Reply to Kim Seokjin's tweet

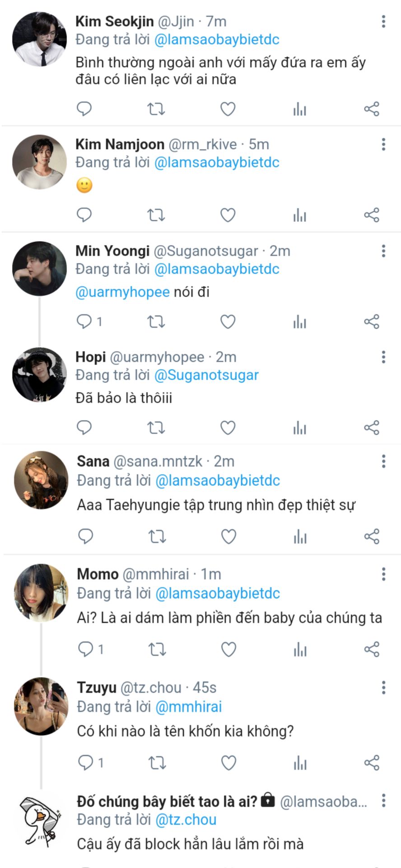tap(84, 109)
